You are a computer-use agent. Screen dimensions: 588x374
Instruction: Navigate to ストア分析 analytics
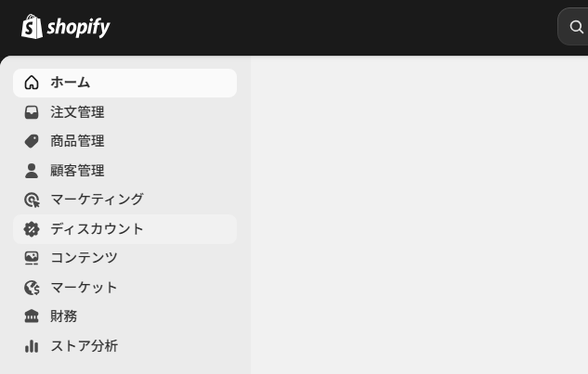[84, 346]
